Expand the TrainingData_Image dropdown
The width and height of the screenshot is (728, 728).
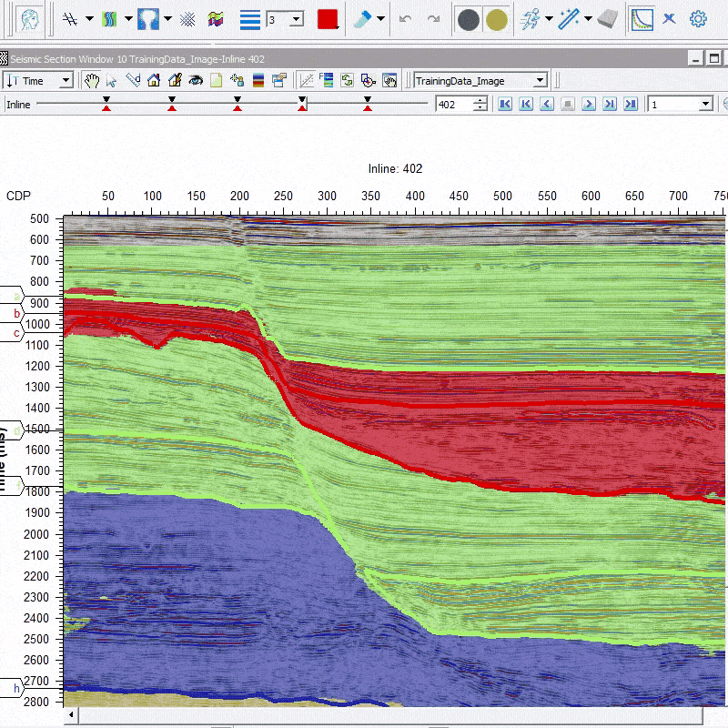pos(480,81)
